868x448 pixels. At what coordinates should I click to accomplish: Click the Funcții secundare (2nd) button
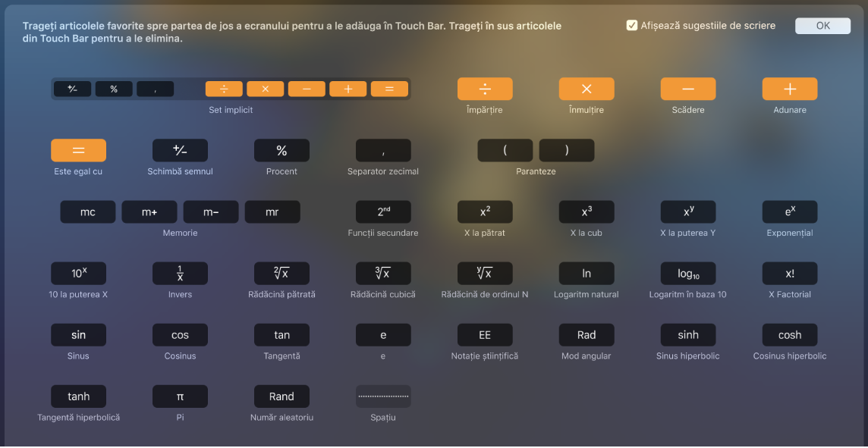pyautogui.click(x=383, y=211)
